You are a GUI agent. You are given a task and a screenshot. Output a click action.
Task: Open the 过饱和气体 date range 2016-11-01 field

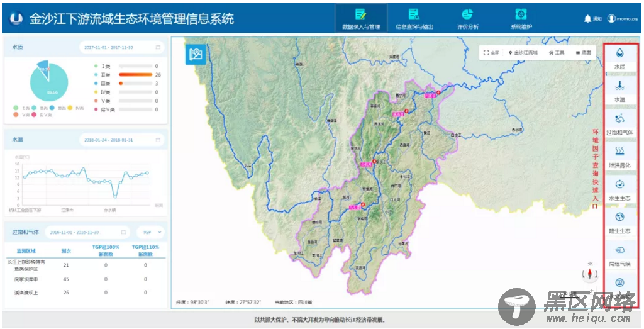[87, 233]
